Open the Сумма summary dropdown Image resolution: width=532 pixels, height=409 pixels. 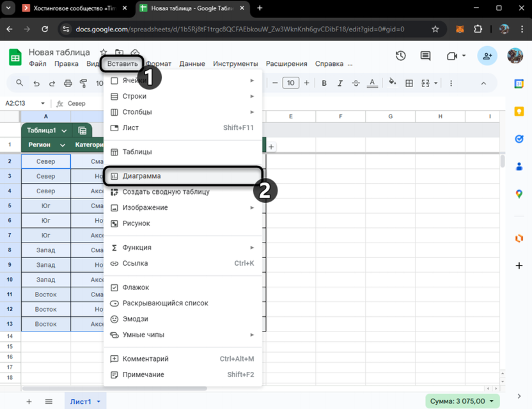[491, 401]
